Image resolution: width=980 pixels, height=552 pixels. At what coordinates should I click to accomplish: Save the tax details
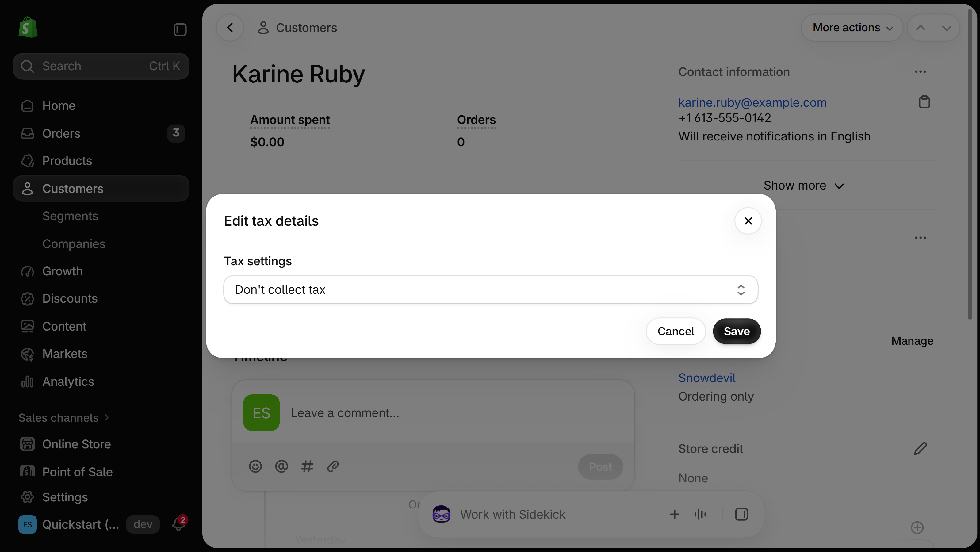[x=737, y=331]
